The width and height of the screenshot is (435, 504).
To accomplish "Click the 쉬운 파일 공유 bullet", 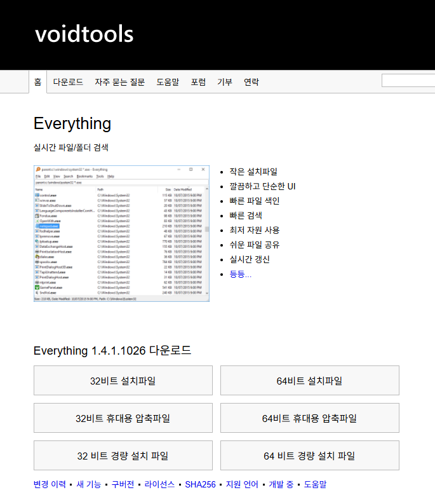I will tap(255, 245).
